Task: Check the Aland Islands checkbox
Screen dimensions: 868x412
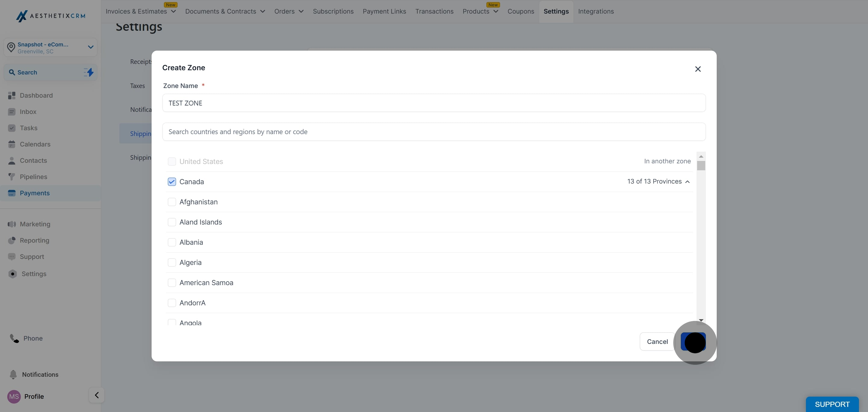Action: (172, 222)
